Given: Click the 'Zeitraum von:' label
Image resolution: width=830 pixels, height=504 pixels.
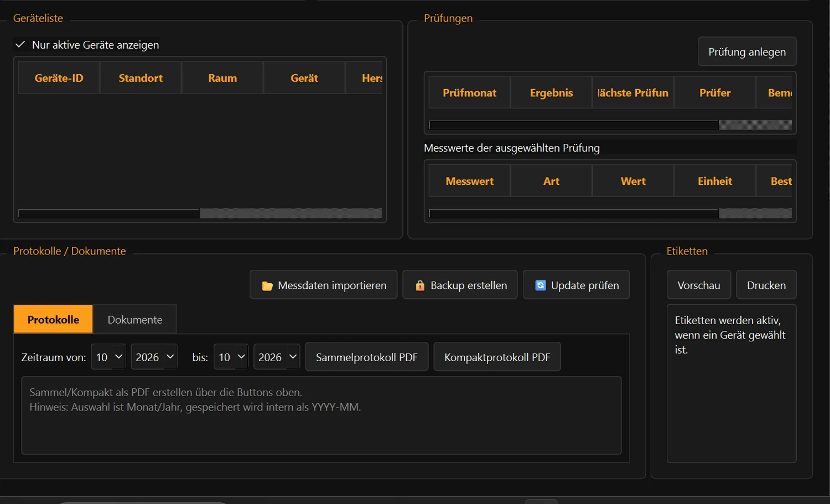Looking at the screenshot, I should click(x=54, y=357).
